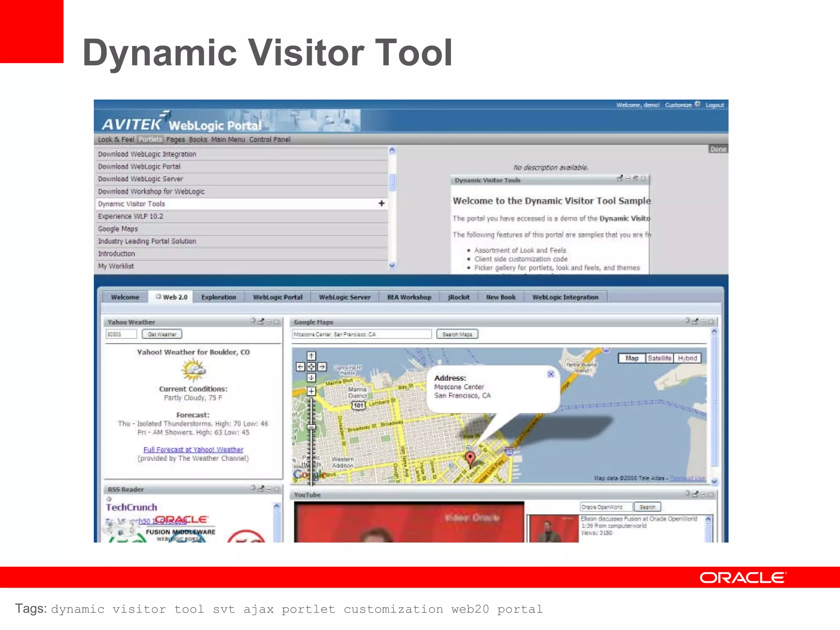This screenshot has height=630, width=840.
Task: Select Google Maps in the portlet list
Action: click(241, 229)
